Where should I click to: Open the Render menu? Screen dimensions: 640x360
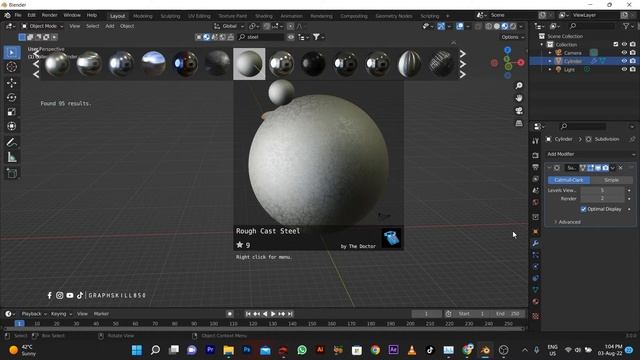pyautogui.click(x=50, y=15)
